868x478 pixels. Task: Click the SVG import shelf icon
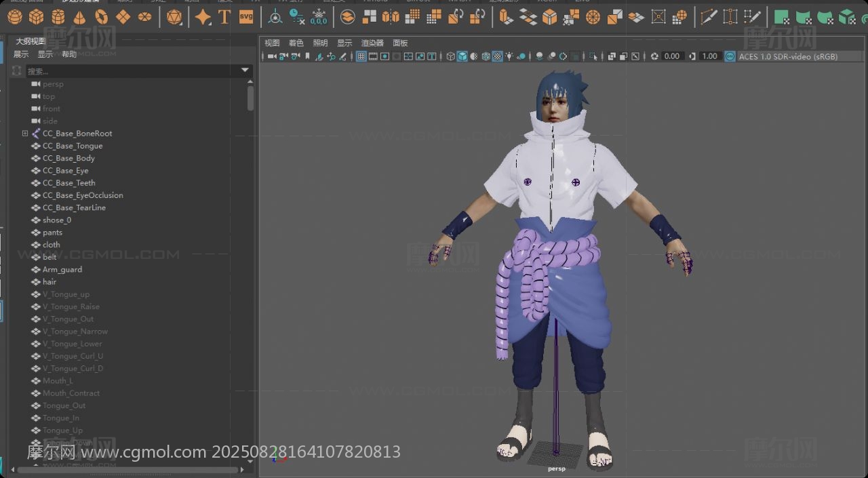click(246, 17)
